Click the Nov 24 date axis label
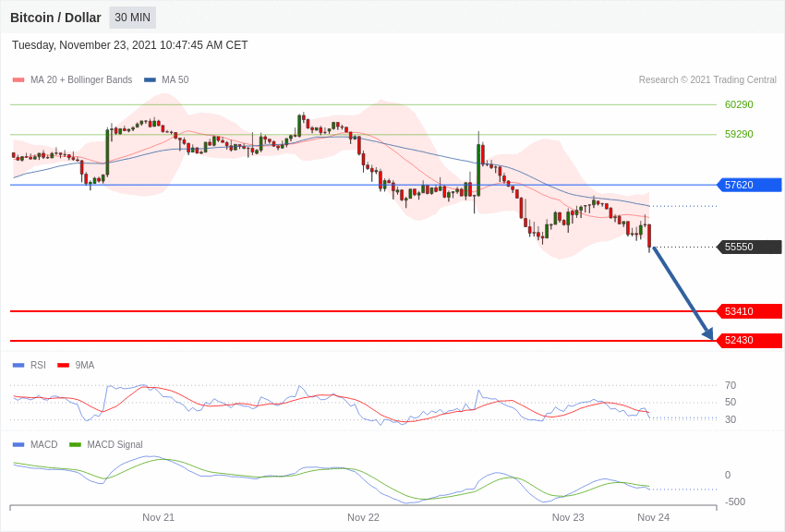 (653, 517)
